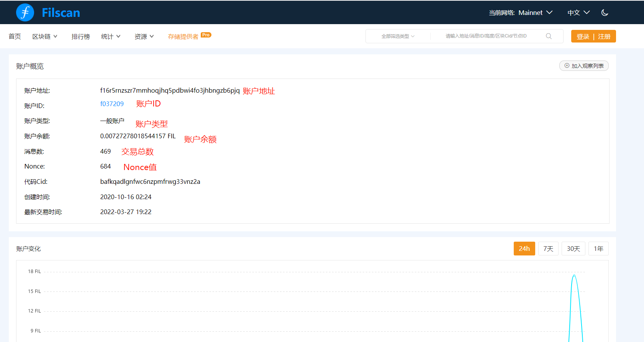Open account ID f037209 link
Screen dimensions: 644x342
pyautogui.click(x=112, y=104)
